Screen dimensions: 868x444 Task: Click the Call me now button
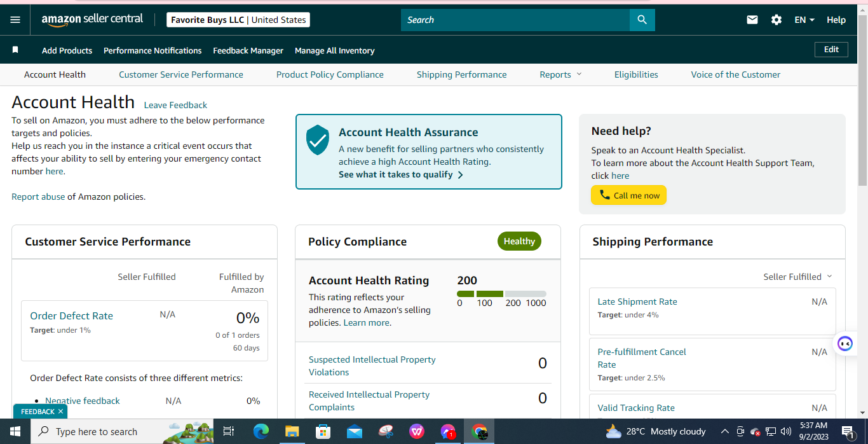pyautogui.click(x=628, y=195)
